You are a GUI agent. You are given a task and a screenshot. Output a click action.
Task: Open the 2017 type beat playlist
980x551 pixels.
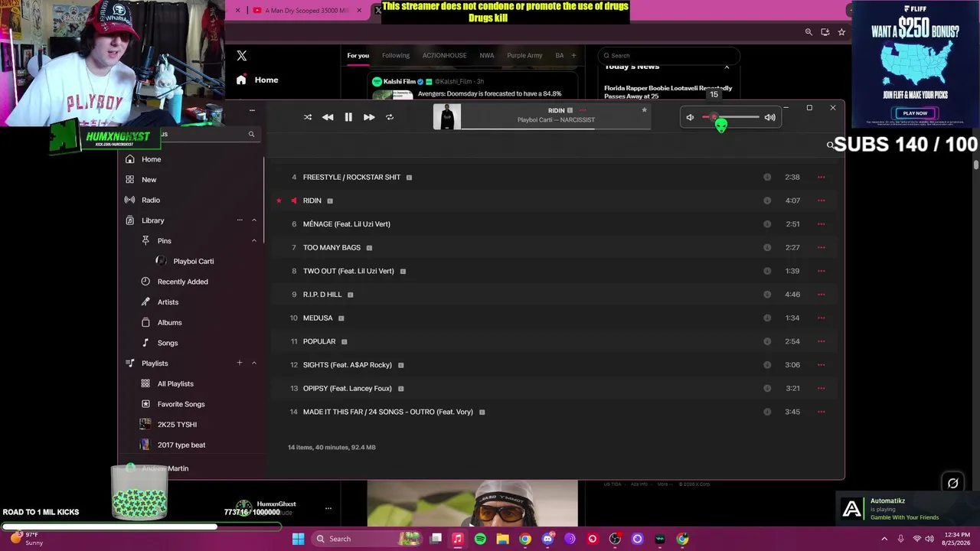(x=181, y=445)
